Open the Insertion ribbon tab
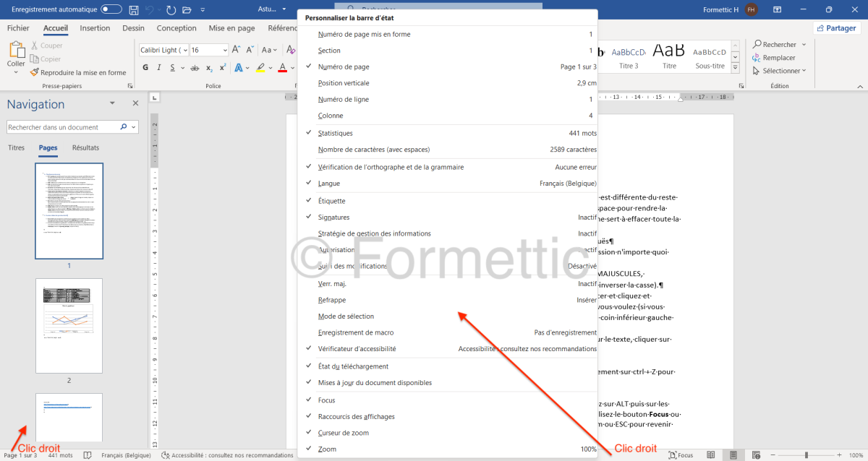Screen dimensions: 868x461 [95, 28]
